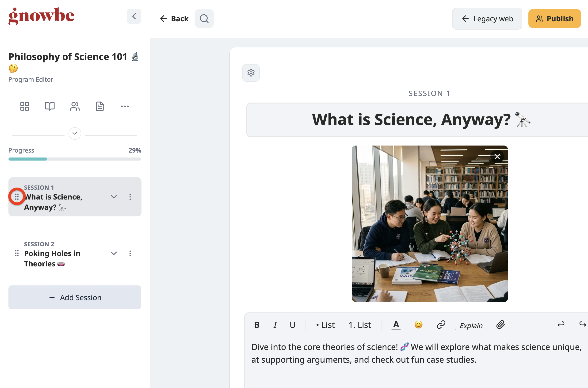Select Session 1 What is Science, Anyway?
588x388 pixels.
[x=75, y=197]
